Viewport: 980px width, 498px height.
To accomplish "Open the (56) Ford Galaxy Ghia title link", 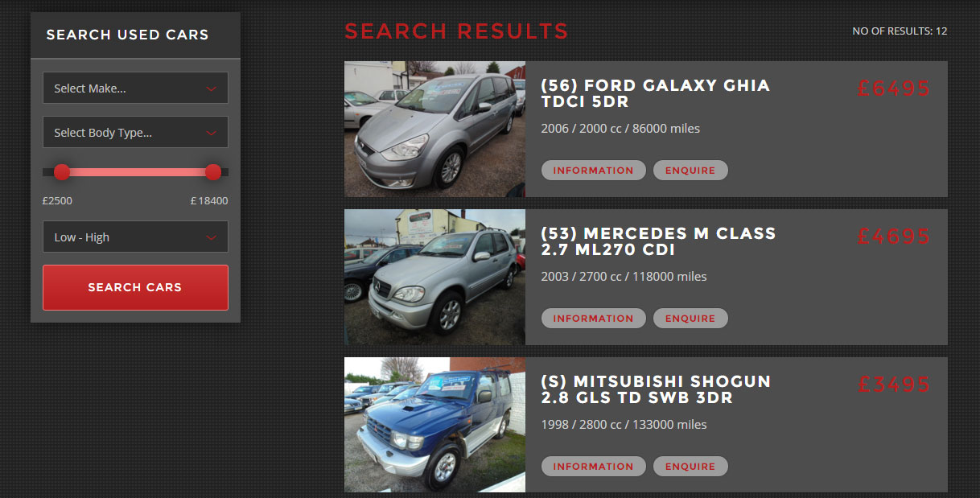I will (x=655, y=93).
